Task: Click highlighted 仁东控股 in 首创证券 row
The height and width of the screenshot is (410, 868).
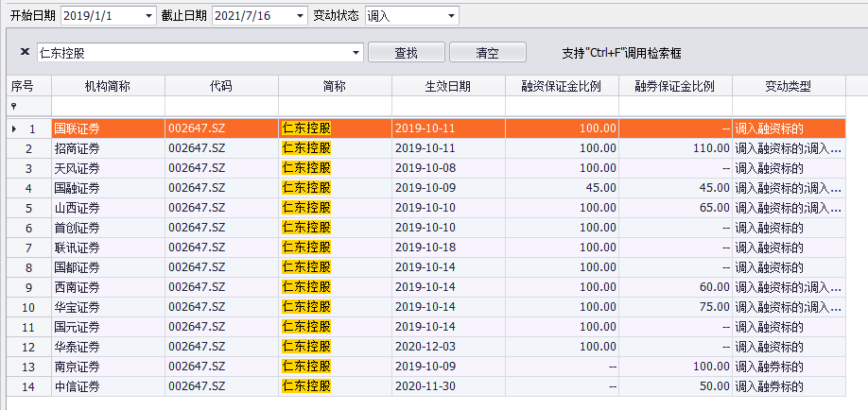Action: point(306,228)
